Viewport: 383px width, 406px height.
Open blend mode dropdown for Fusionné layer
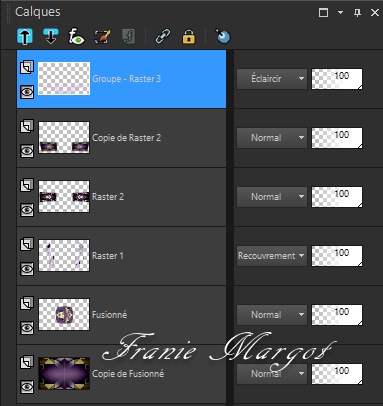(272, 315)
